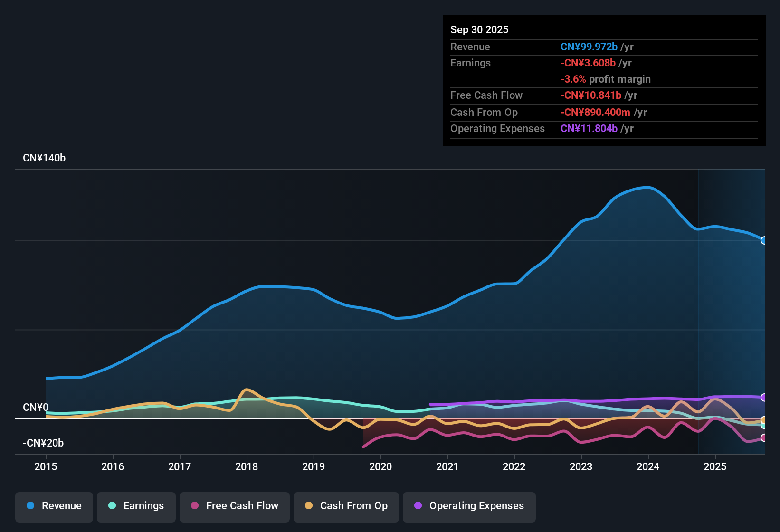
Task: Expand the Sep 30 2025 tooltip panel
Action: tap(479, 29)
